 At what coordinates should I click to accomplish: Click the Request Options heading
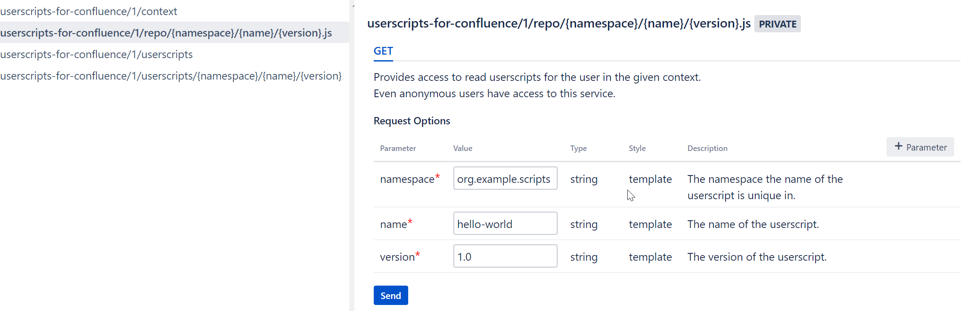(x=412, y=121)
